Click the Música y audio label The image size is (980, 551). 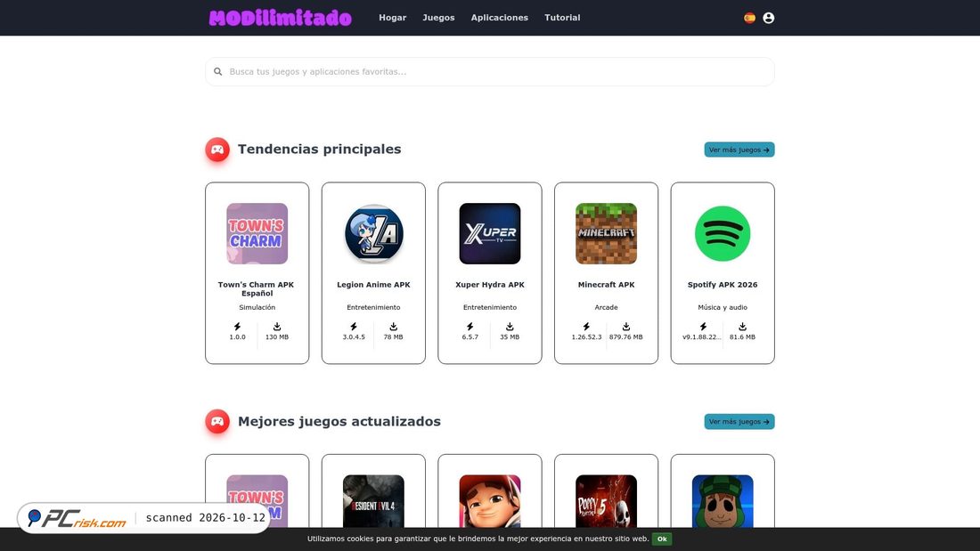[x=723, y=307]
